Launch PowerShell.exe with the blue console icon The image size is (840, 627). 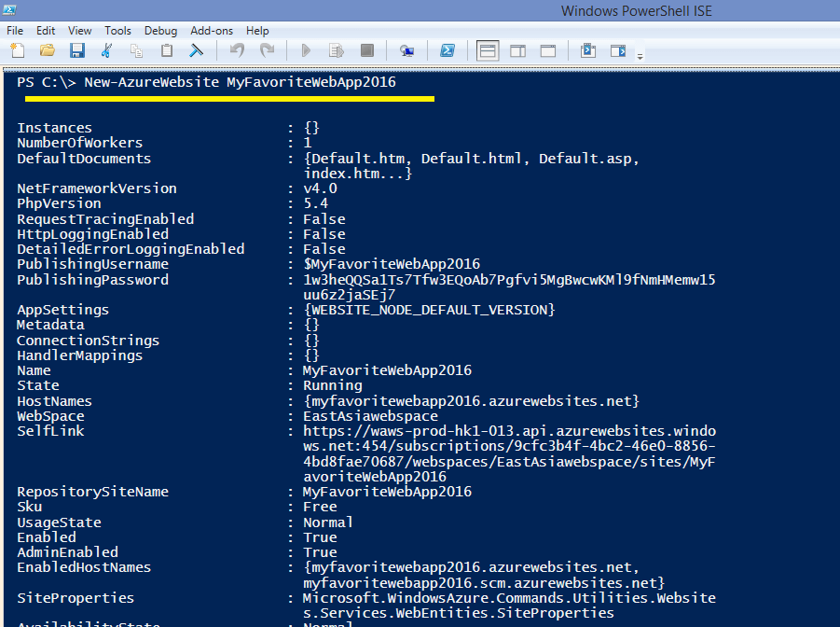tap(448, 50)
